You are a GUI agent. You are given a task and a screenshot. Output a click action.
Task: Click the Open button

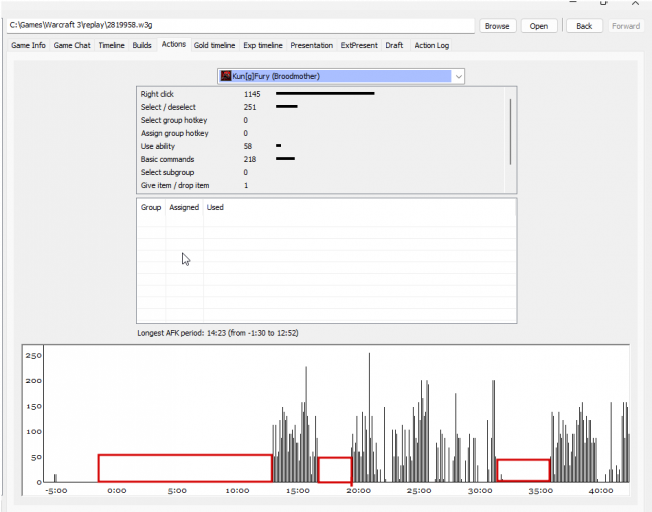[538, 26]
